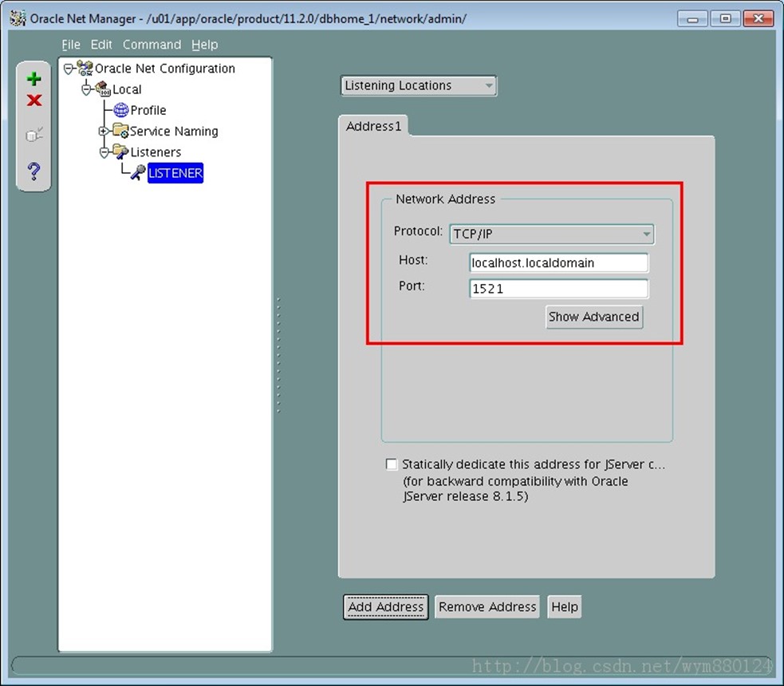Image resolution: width=784 pixels, height=686 pixels.
Task: Expand the Service Naming tree node
Action: pos(103,131)
